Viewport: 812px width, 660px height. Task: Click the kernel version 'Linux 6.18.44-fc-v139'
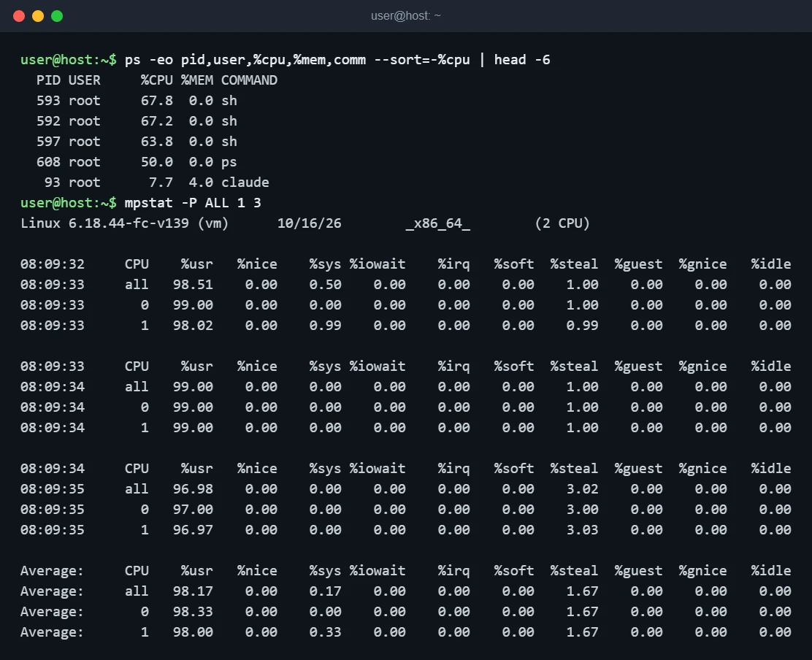(x=104, y=223)
